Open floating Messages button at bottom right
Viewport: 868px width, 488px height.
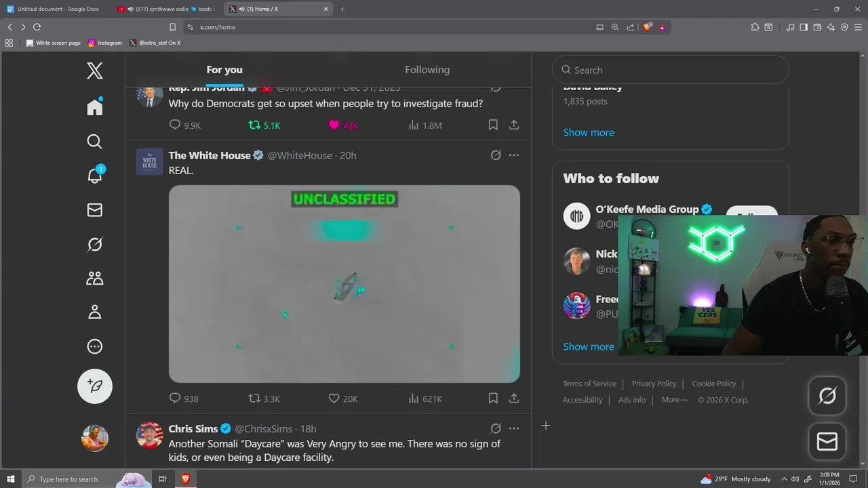tap(827, 442)
